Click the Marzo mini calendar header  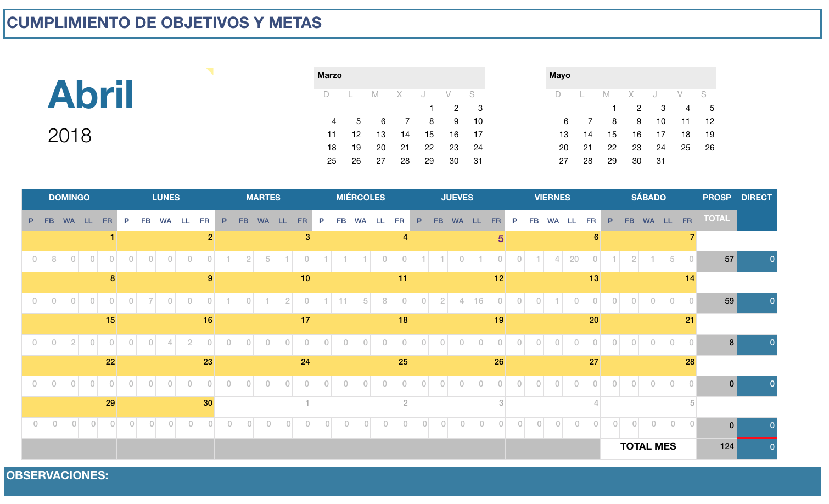pos(399,76)
